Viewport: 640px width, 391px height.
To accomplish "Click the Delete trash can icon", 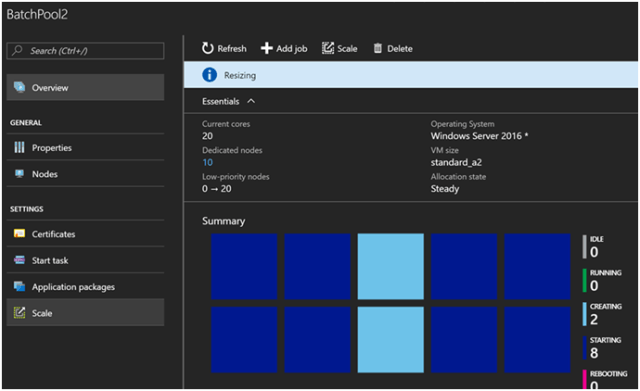I will click(378, 48).
